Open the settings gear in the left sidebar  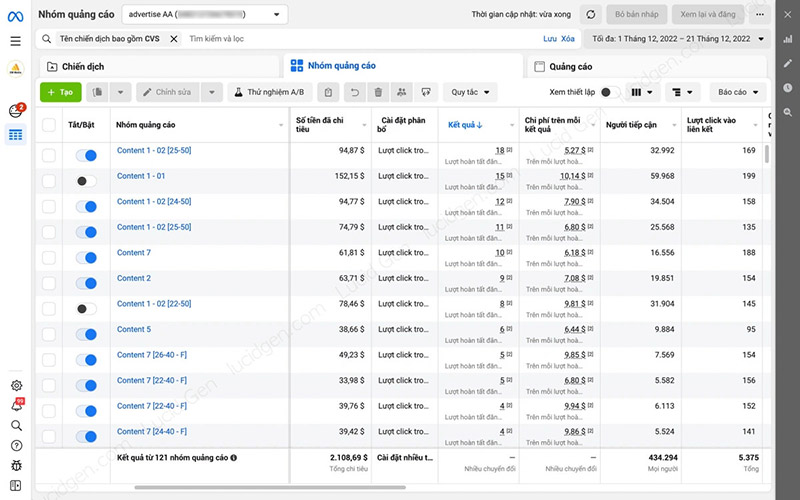click(x=15, y=385)
